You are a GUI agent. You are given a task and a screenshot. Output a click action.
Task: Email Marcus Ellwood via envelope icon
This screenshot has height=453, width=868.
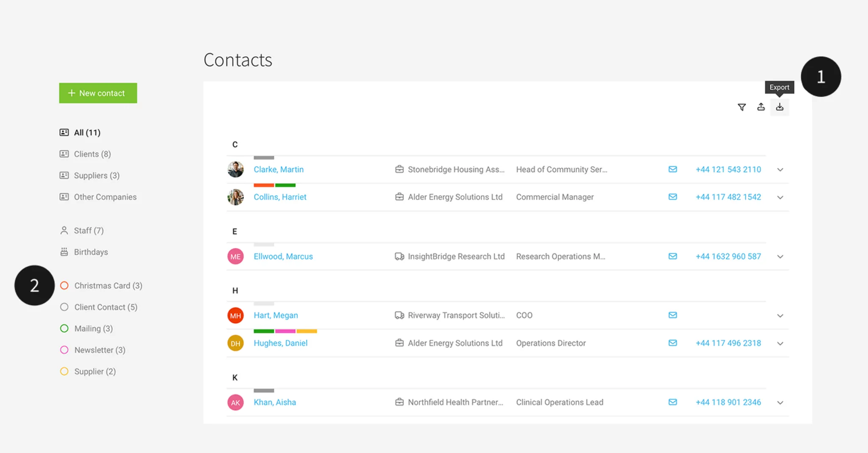coord(673,256)
